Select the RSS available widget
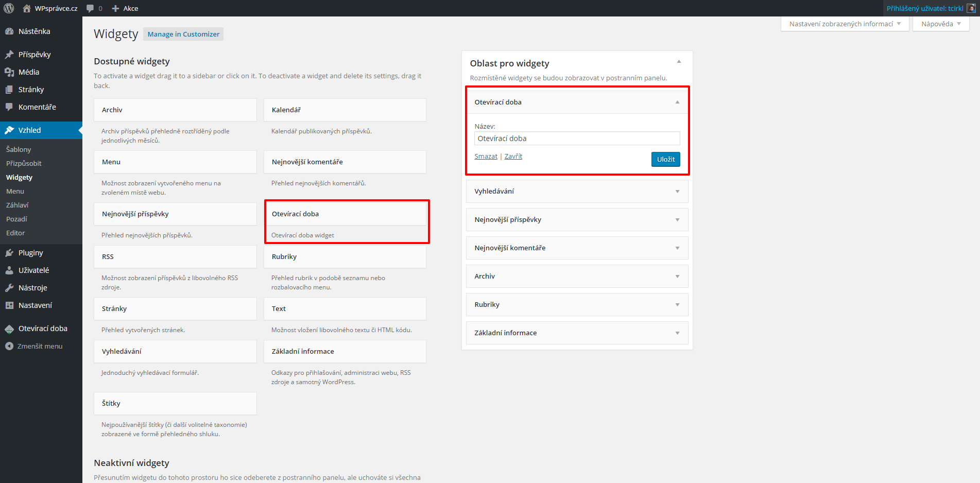Image resolution: width=980 pixels, height=483 pixels. pyautogui.click(x=175, y=257)
